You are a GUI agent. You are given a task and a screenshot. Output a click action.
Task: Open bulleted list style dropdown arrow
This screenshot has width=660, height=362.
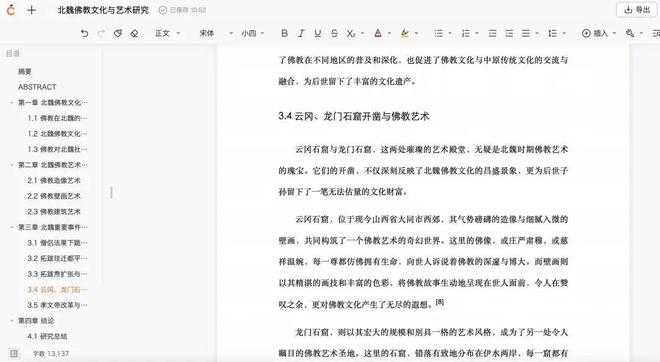450,33
